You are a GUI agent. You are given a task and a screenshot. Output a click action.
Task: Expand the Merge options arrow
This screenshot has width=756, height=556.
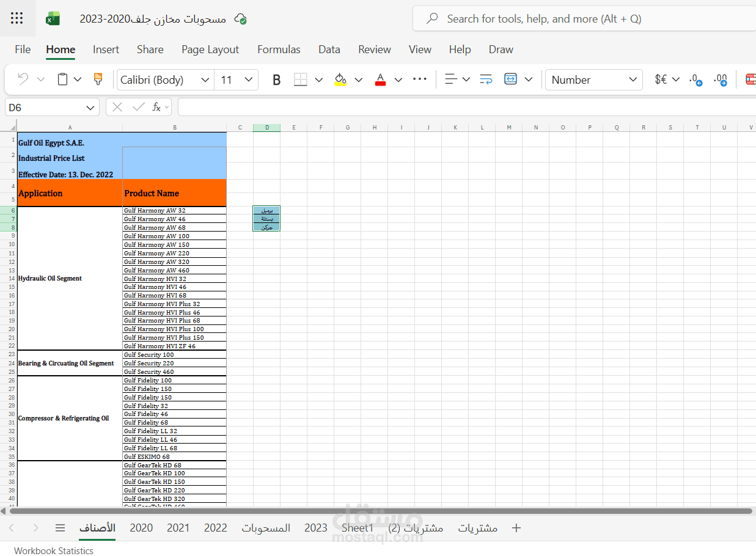coord(529,79)
